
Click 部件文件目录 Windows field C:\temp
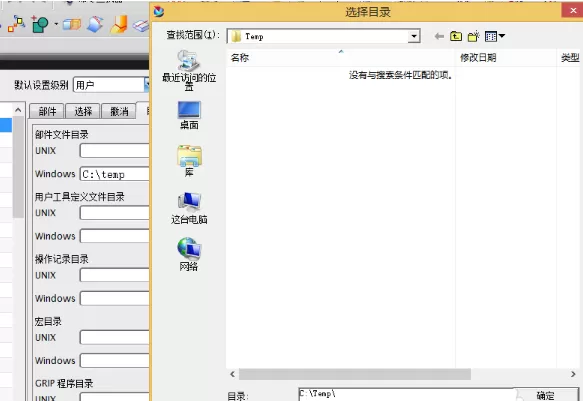coord(115,174)
